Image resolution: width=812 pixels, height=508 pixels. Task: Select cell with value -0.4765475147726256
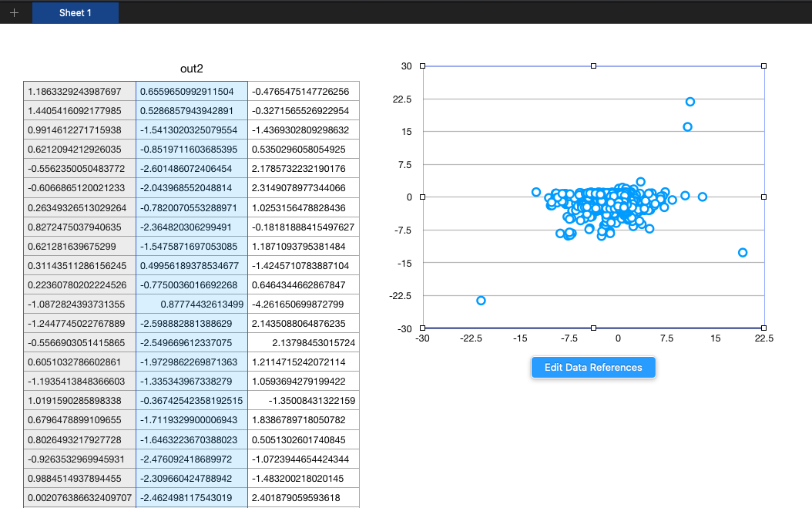tap(304, 91)
